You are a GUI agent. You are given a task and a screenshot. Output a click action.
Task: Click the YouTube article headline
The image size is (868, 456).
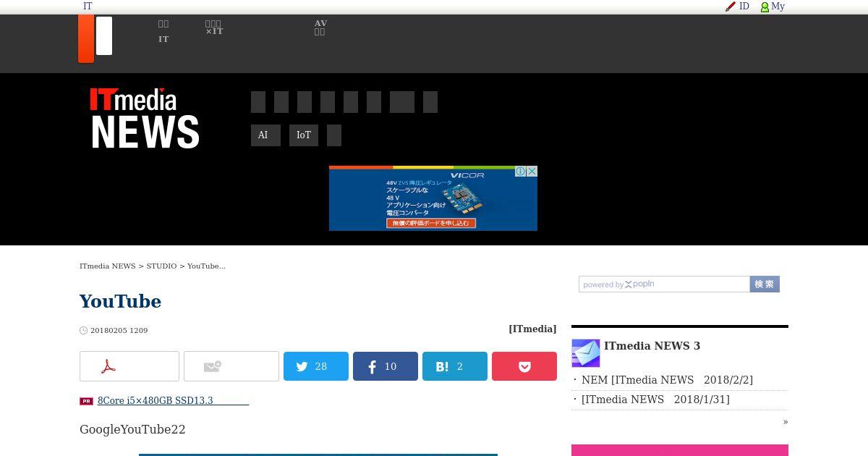click(x=120, y=301)
